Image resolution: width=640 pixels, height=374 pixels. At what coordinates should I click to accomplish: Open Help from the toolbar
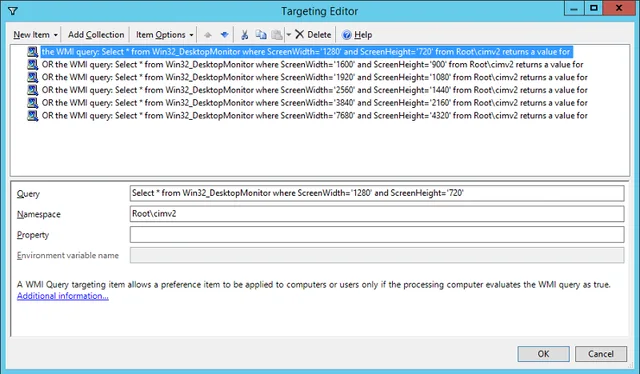click(357, 35)
